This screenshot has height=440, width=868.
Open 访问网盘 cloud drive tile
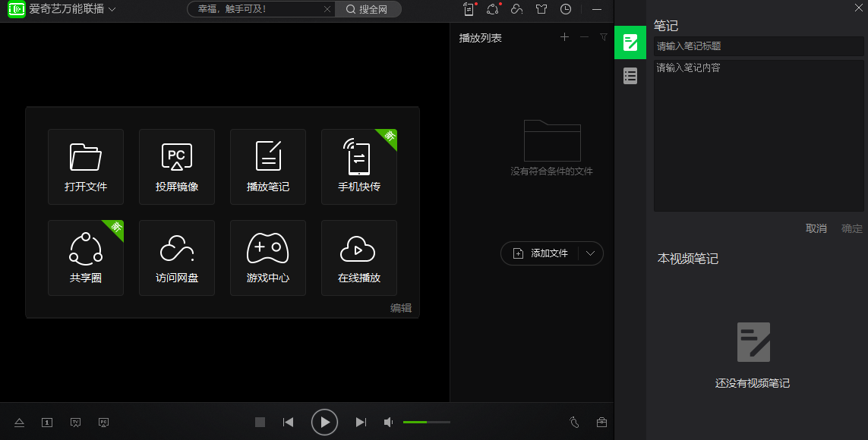pyautogui.click(x=177, y=257)
